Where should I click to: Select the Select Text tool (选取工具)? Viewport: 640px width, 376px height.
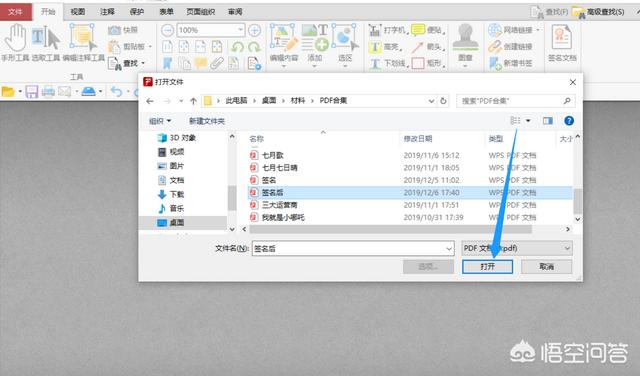[x=46, y=43]
